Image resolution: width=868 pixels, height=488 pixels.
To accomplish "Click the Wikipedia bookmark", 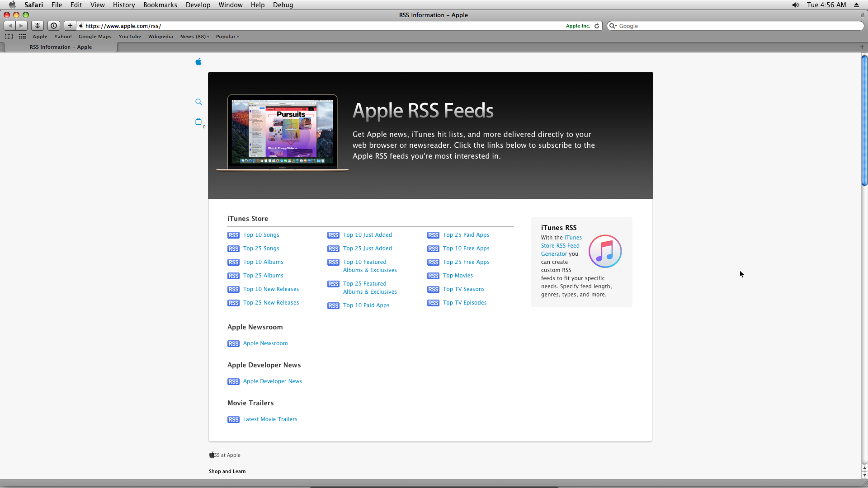I will (160, 37).
